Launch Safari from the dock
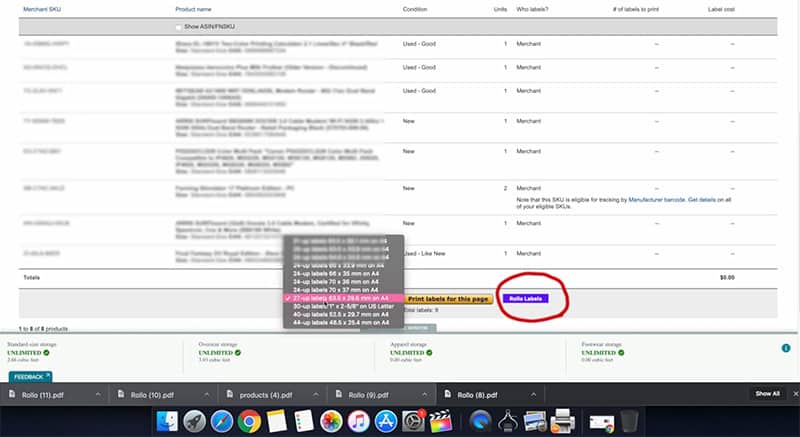This screenshot has height=437, width=800. pos(222,422)
